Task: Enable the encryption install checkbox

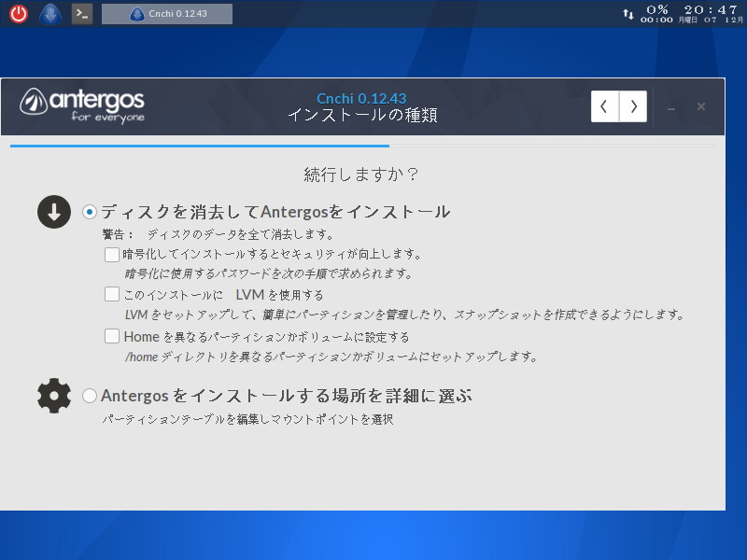Action: 112,254
